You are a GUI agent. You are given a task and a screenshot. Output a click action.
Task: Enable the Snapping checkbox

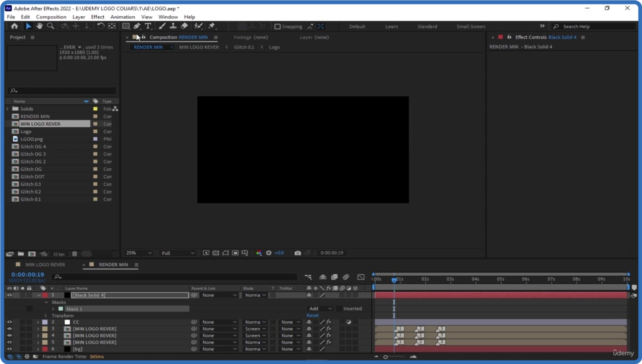tap(278, 27)
